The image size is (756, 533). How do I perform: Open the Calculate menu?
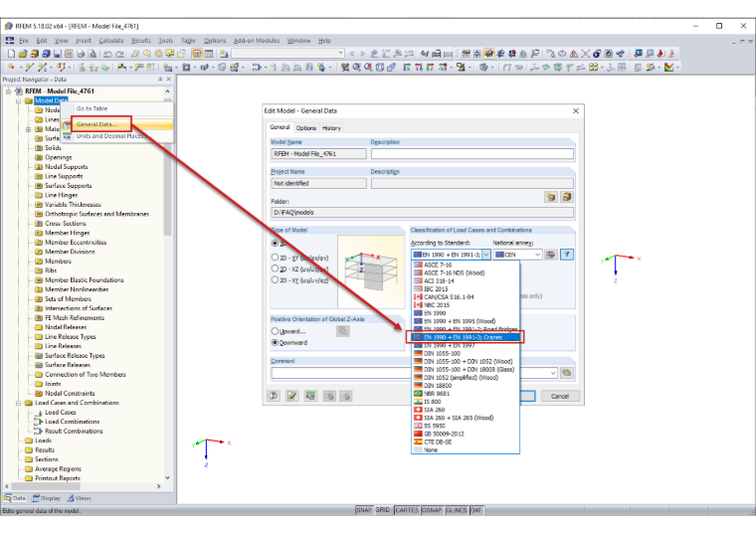(x=111, y=41)
